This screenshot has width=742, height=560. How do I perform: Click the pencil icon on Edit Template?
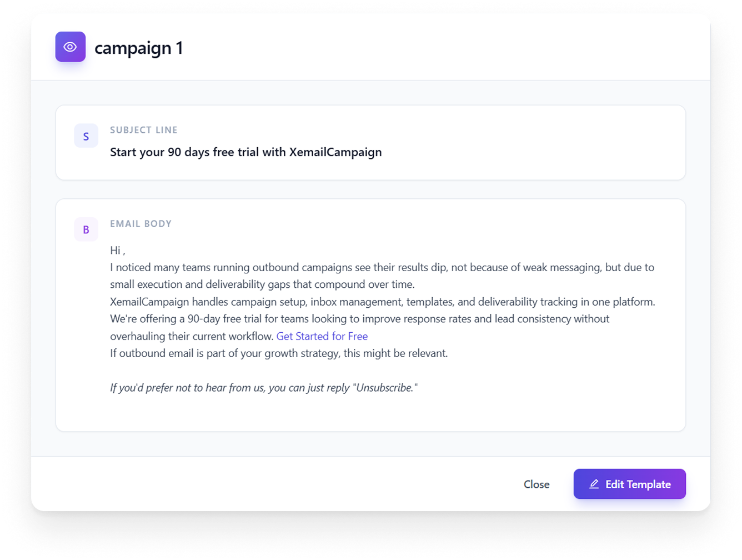594,484
